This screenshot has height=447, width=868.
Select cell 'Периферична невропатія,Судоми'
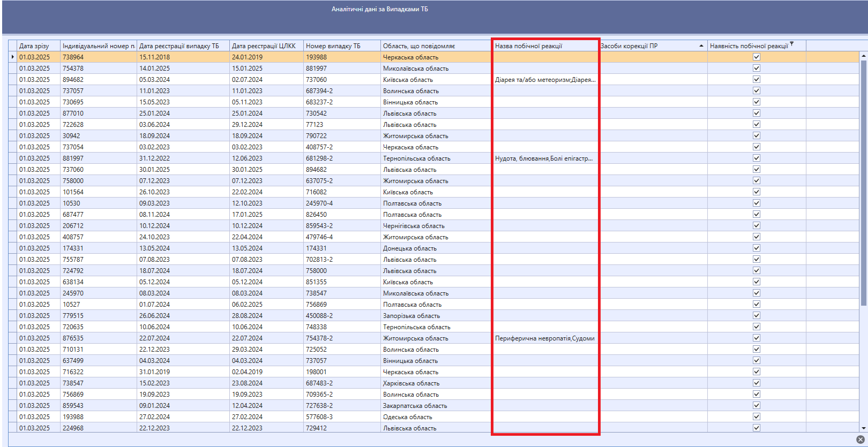pos(545,338)
